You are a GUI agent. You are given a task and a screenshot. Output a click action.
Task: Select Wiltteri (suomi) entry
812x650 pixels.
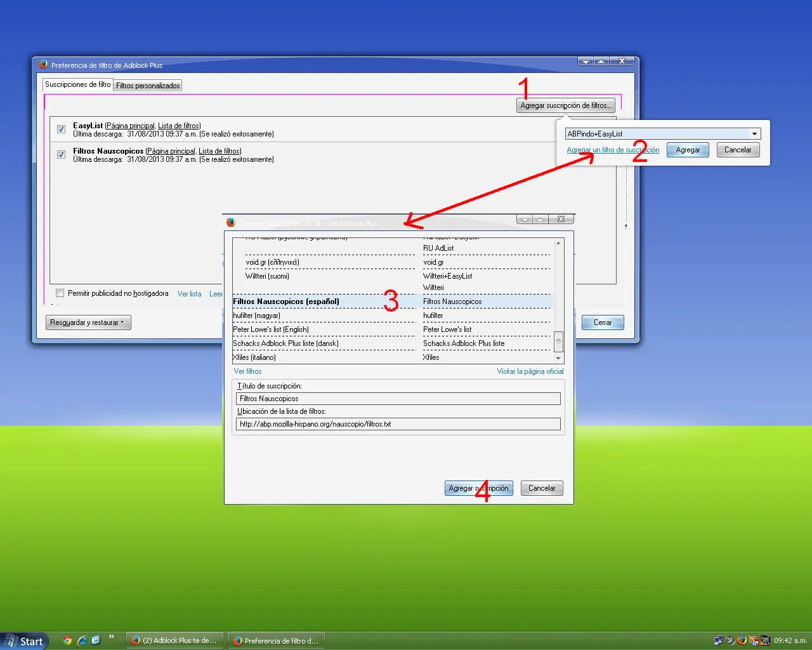267,276
